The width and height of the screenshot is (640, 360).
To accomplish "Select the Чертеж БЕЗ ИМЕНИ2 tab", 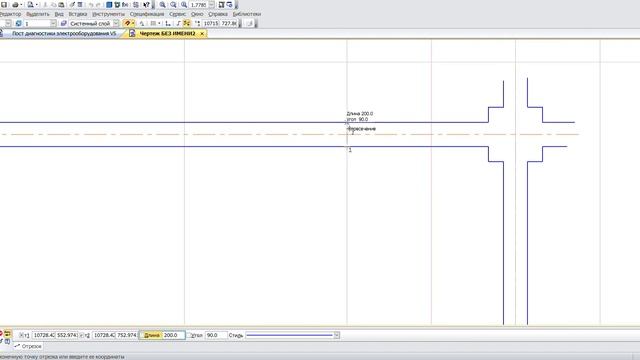I will pos(167,33).
